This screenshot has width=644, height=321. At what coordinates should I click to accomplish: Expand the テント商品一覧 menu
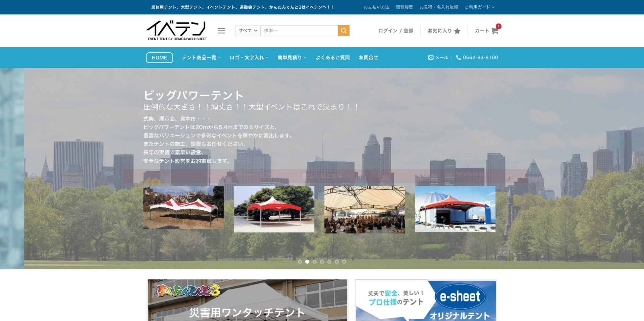[201, 58]
